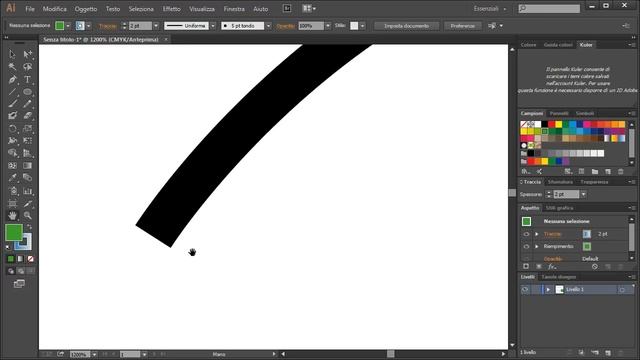
Task: Swap fill and stroke colors arrow
Action: pos(29,227)
